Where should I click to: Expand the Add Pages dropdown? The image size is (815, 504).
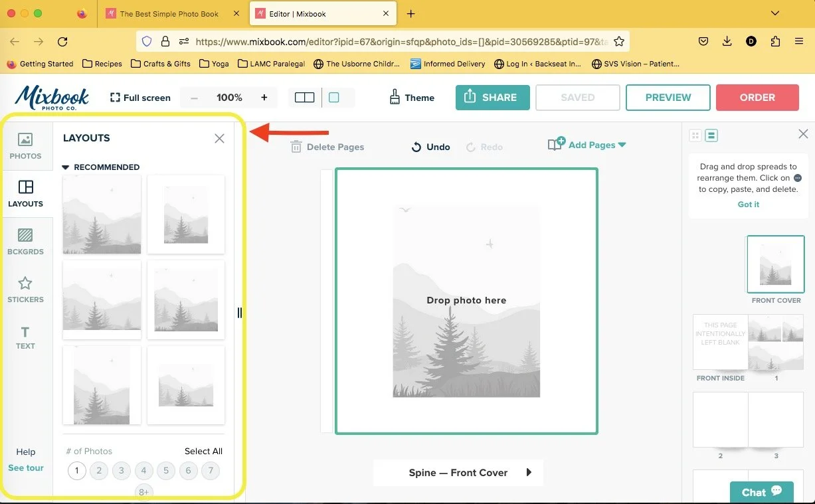pos(622,144)
